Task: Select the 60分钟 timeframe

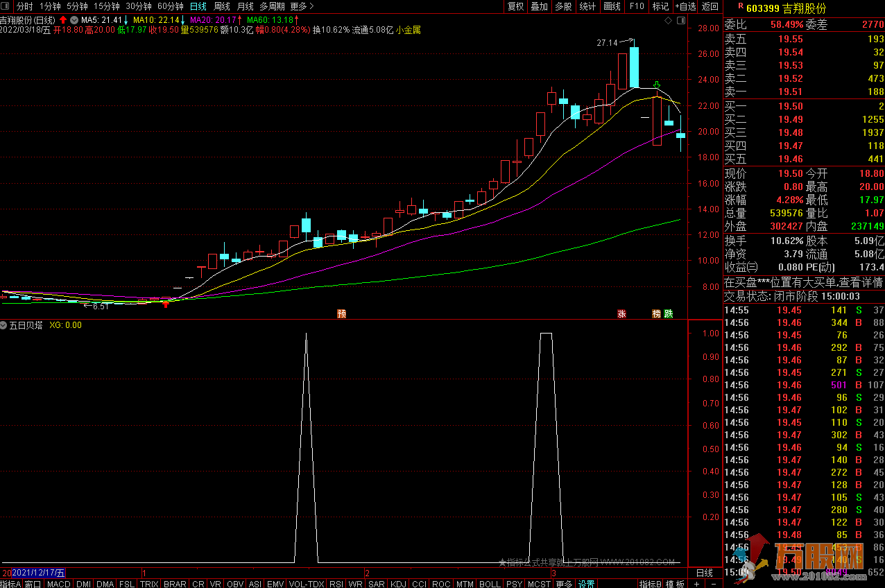Action: pos(170,6)
